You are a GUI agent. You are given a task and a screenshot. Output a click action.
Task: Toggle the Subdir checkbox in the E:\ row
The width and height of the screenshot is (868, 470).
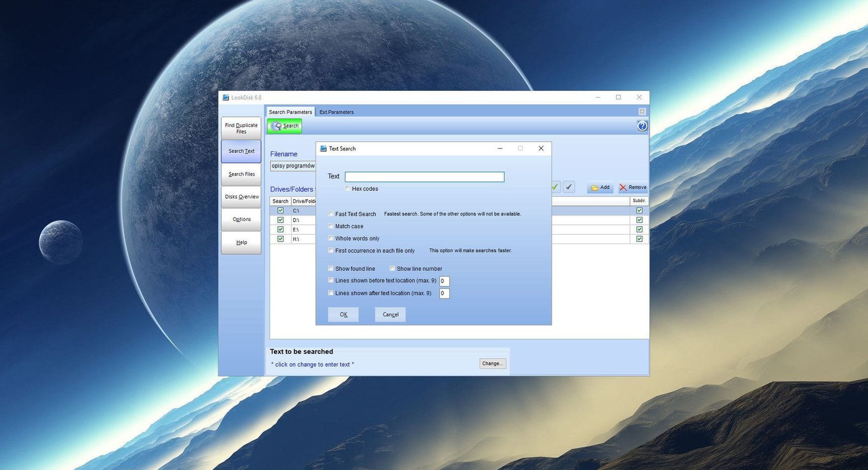tap(639, 229)
